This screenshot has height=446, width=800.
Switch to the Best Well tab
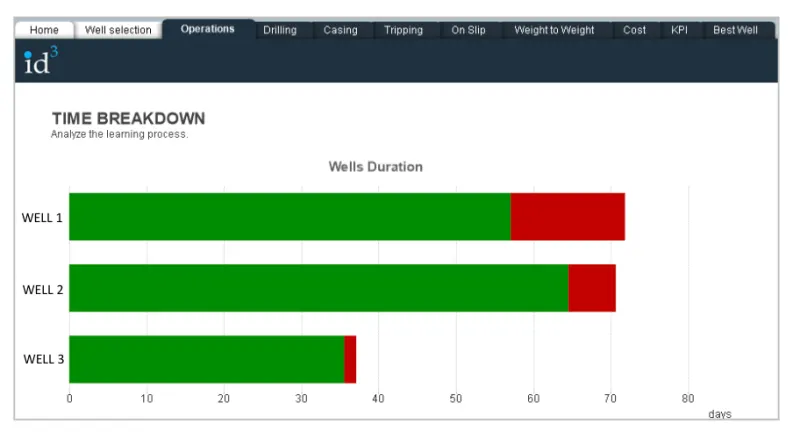[736, 30]
